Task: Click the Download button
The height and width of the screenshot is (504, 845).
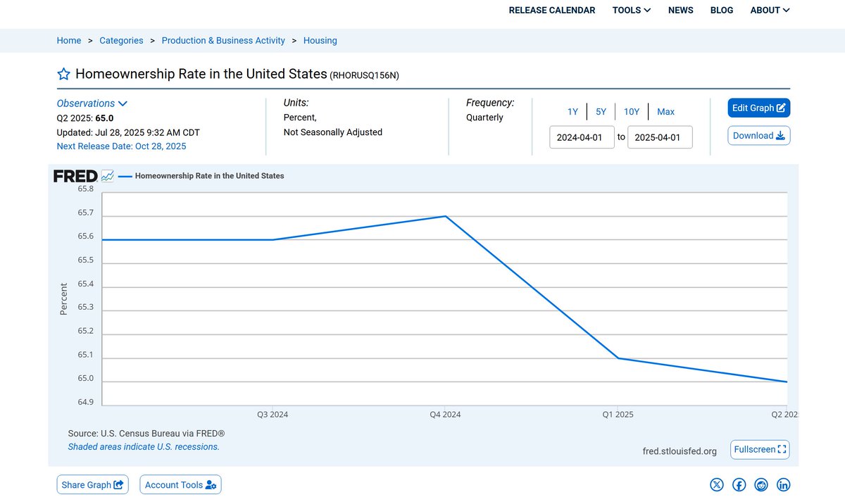Action: click(759, 136)
